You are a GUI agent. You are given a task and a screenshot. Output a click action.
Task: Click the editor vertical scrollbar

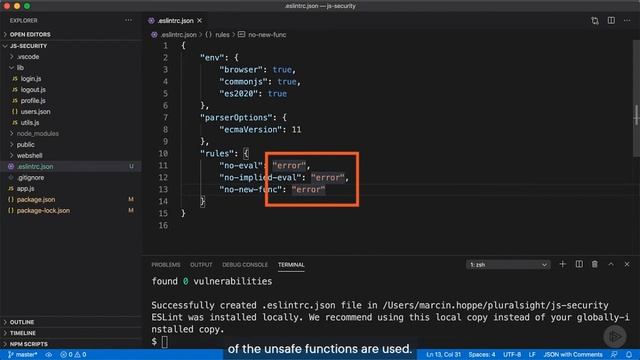pyautogui.click(x=636, y=98)
